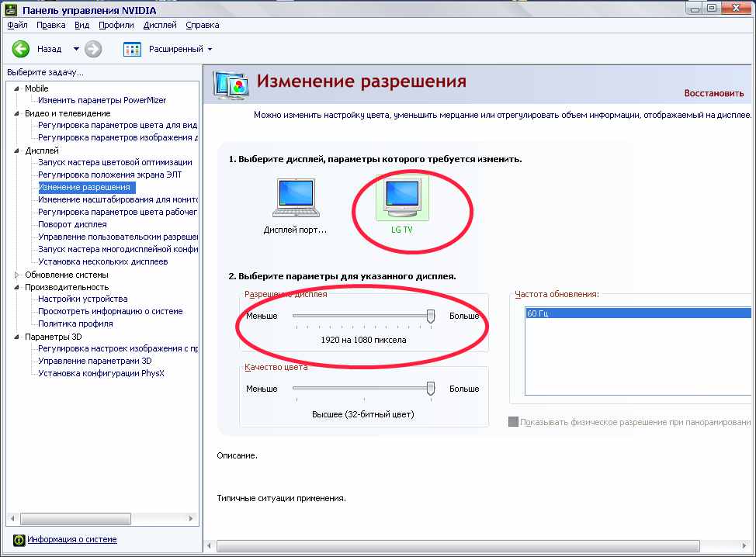Click the Назад button label
The height and width of the screenshot is (557, 756).
point(49,49)
